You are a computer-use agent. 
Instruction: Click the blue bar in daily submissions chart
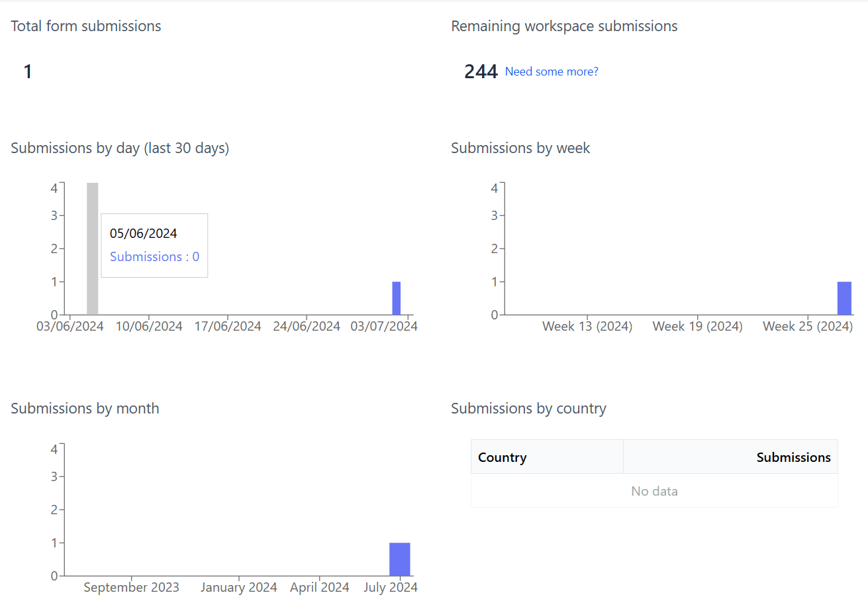pos(396,298)
